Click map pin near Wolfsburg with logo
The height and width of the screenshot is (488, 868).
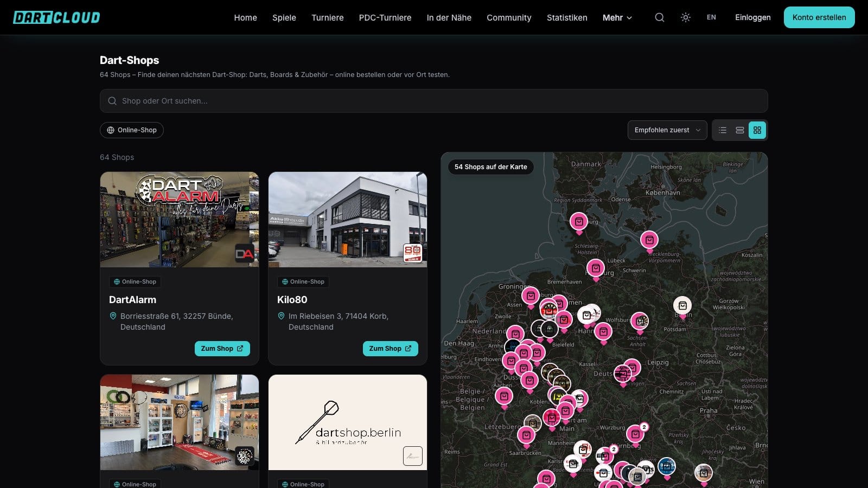(x=640, y=322)
